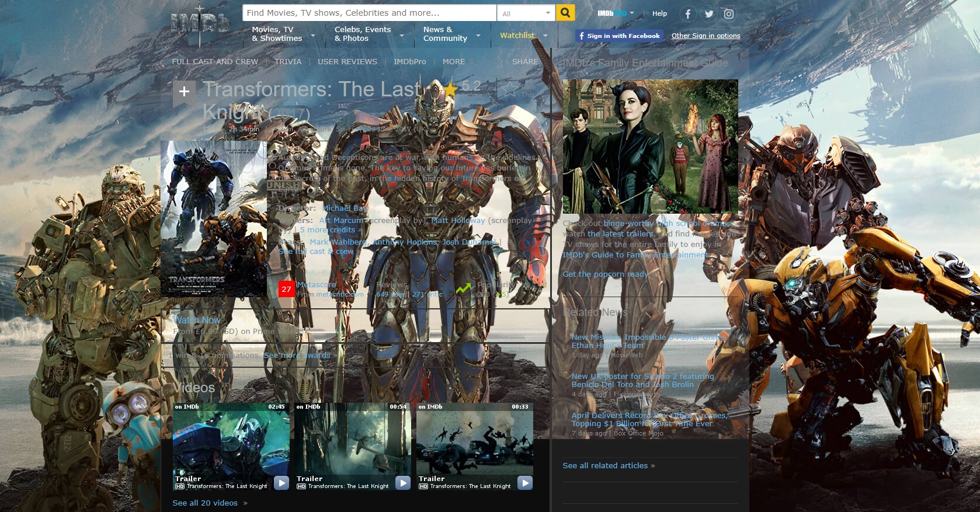Open the All search category dropdown
The width and height of the screenshot is (980, 512).
(x=526, y=13)
